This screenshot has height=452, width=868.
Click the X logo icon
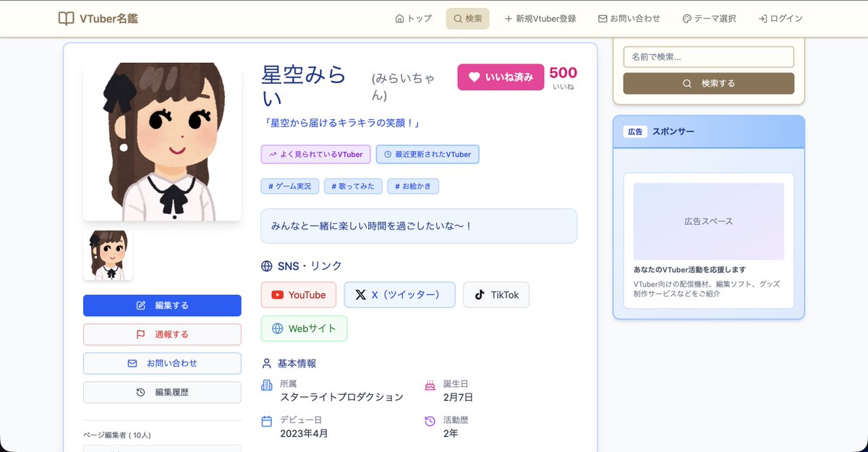tap(360, 295)
